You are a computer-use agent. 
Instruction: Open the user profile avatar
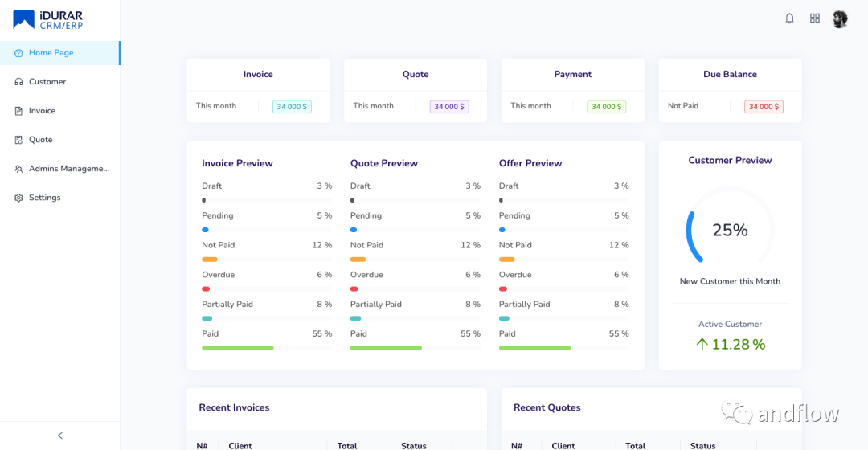tap(840, 18)
